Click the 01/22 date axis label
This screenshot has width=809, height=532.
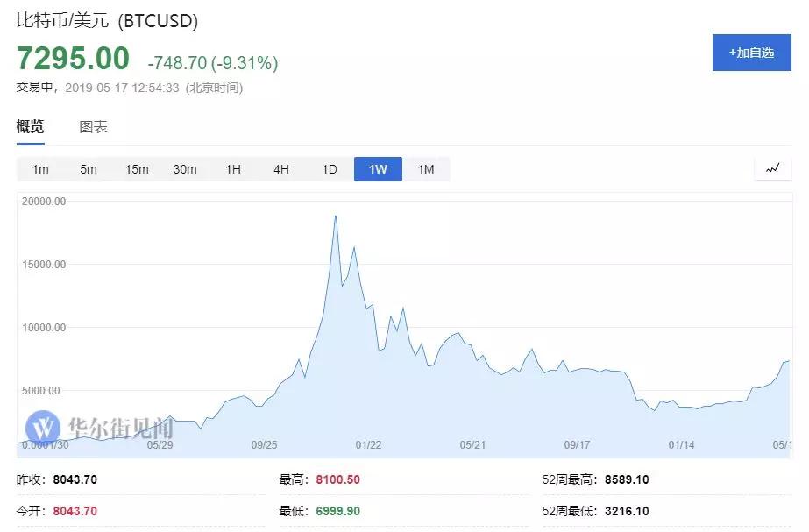point(368,445)
